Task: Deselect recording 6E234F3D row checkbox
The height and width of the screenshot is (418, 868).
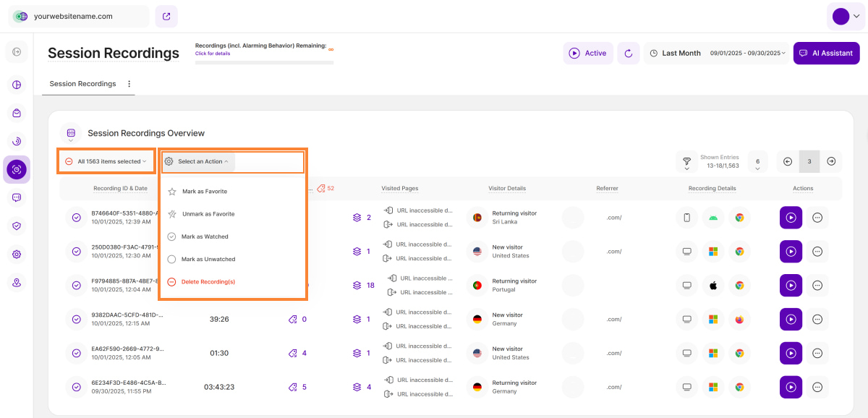Action: tap(77, 387)
